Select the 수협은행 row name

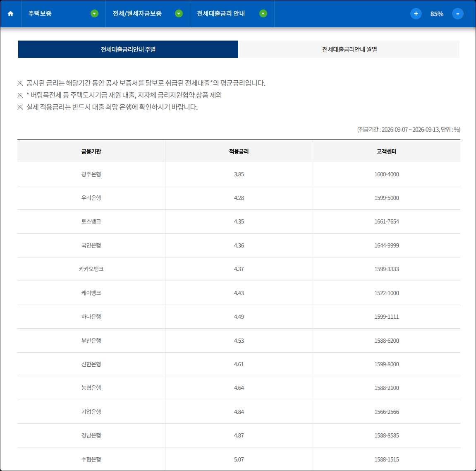(91, 459)
